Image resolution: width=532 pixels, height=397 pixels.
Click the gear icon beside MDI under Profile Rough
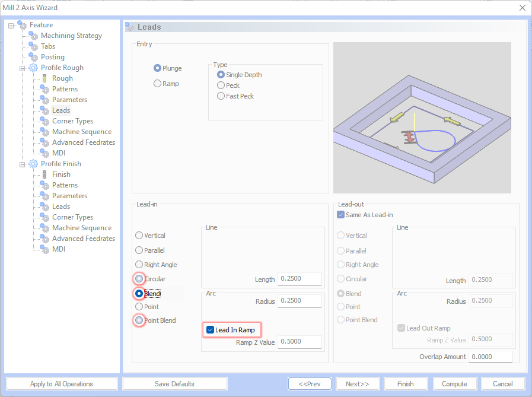tap(44, 153)
